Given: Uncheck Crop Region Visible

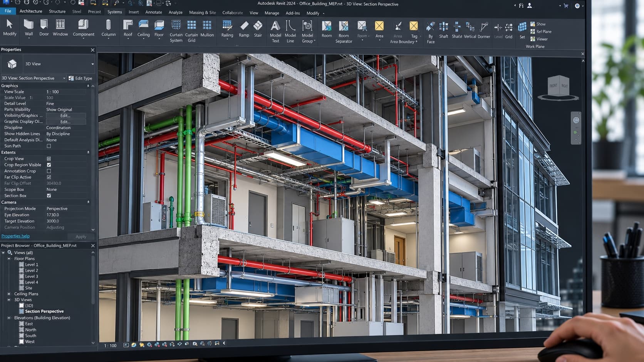Looking at the screenshot, I should (49, 165).
